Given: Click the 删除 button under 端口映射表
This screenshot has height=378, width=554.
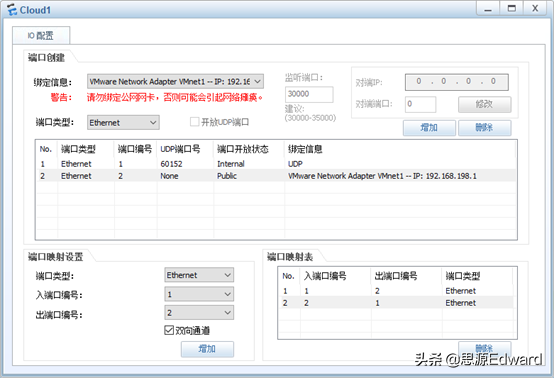Looking at the screenshot, I should (484, 348).
